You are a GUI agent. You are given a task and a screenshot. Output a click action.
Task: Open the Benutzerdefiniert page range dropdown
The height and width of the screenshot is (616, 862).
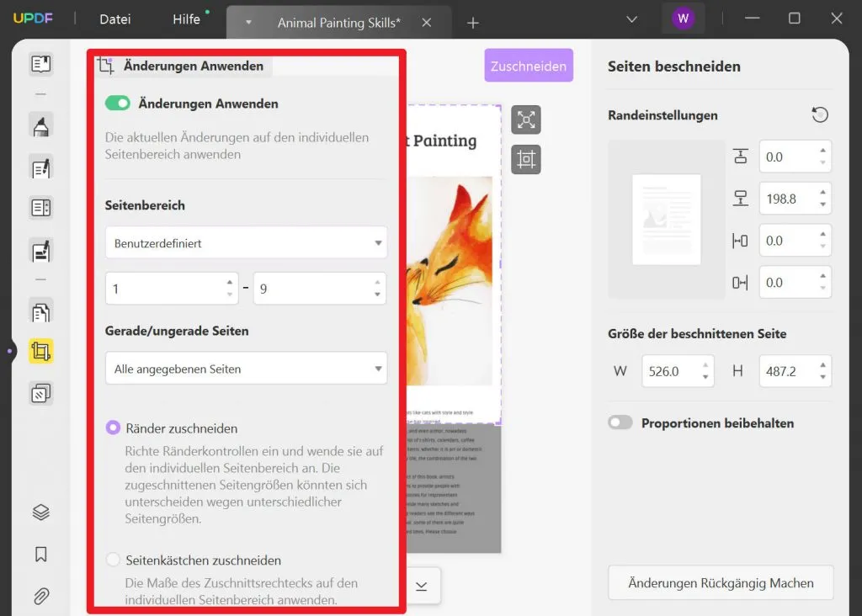[x=247, y=242]
